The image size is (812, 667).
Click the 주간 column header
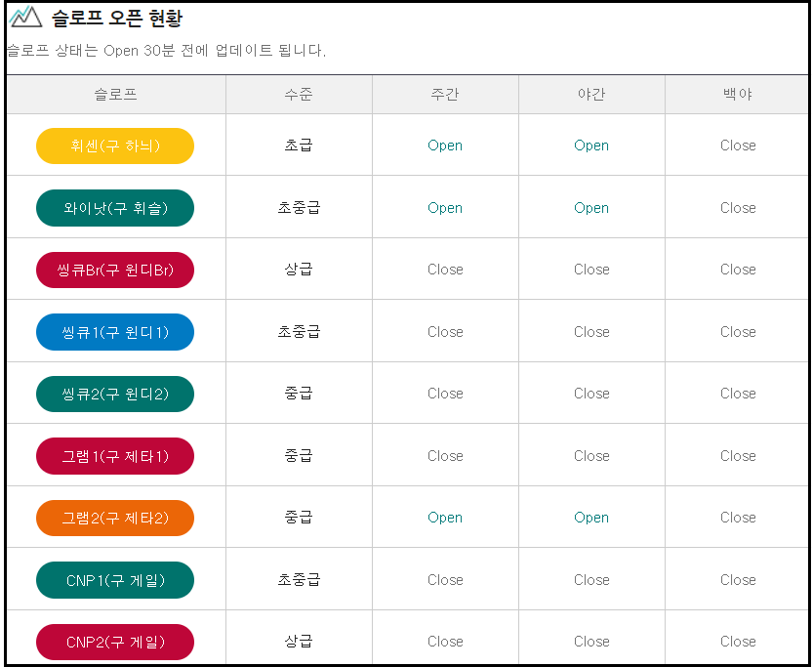(444, 94)
